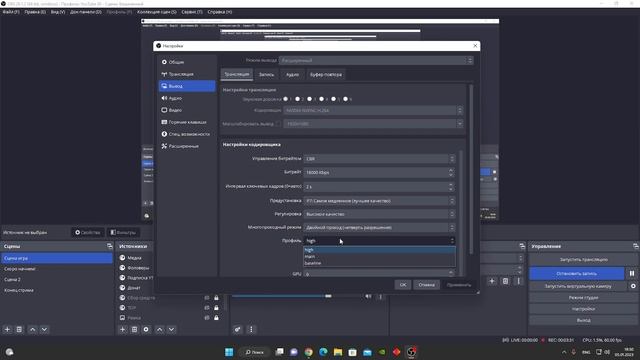The width and height of the screenshot is (640, 360).
Task: Switch to the Буфер повтора tab
Action: coord(326,75)
